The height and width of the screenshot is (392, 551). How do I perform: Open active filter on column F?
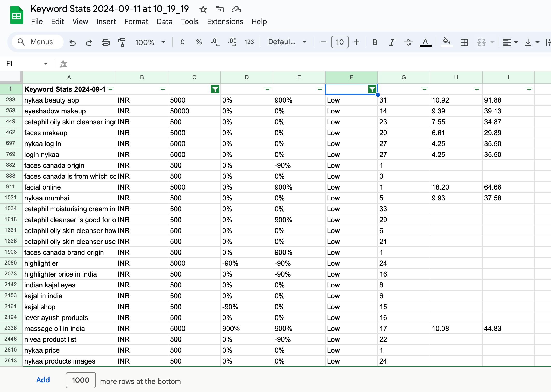point(372,89)
